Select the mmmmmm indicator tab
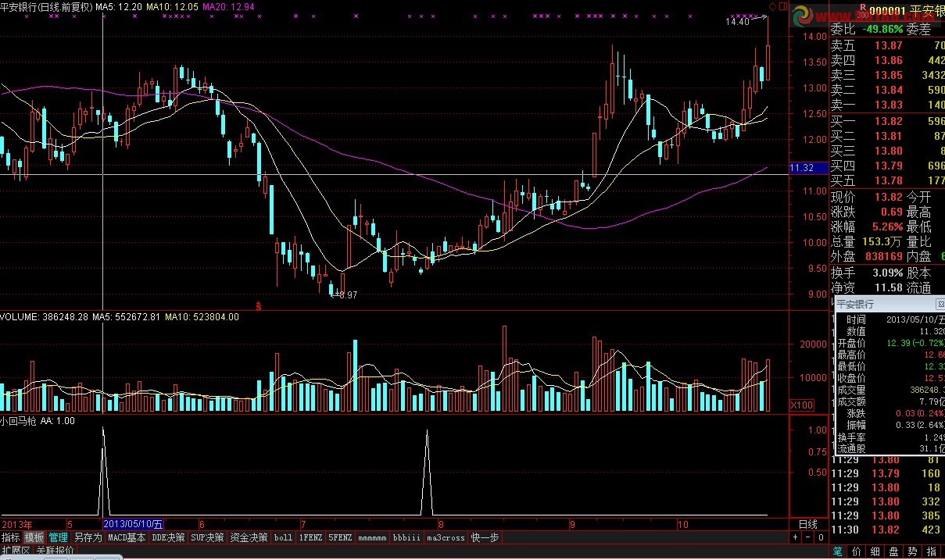The width and height of the screenshot is (945, 560). coord(372,537)
